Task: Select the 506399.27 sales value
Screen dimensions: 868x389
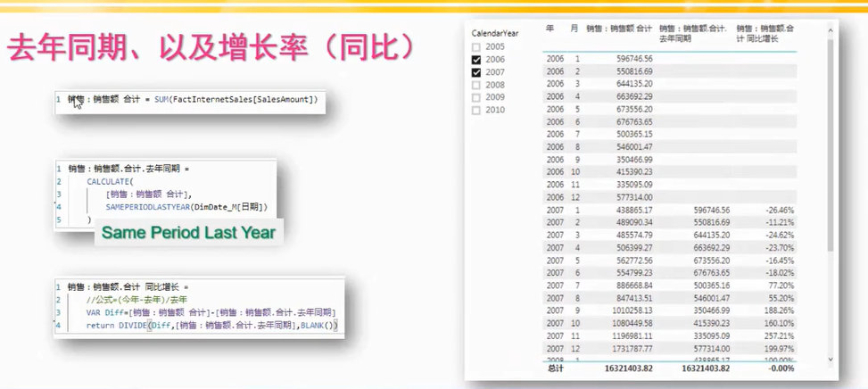Action: tap(632, 248)
